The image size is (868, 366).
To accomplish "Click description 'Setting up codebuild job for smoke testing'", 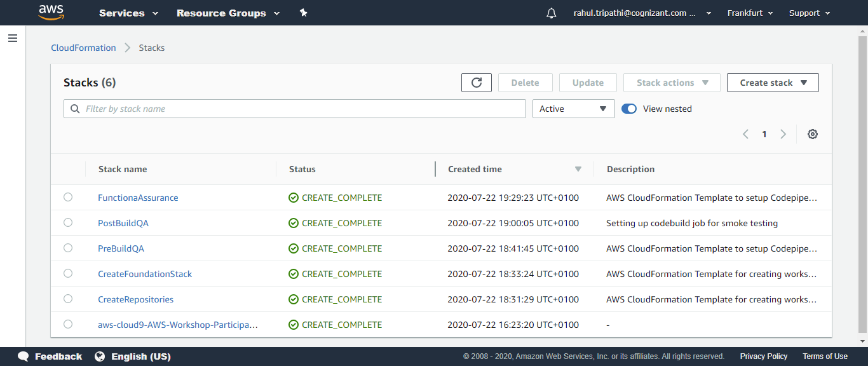I will pos(692,223).
